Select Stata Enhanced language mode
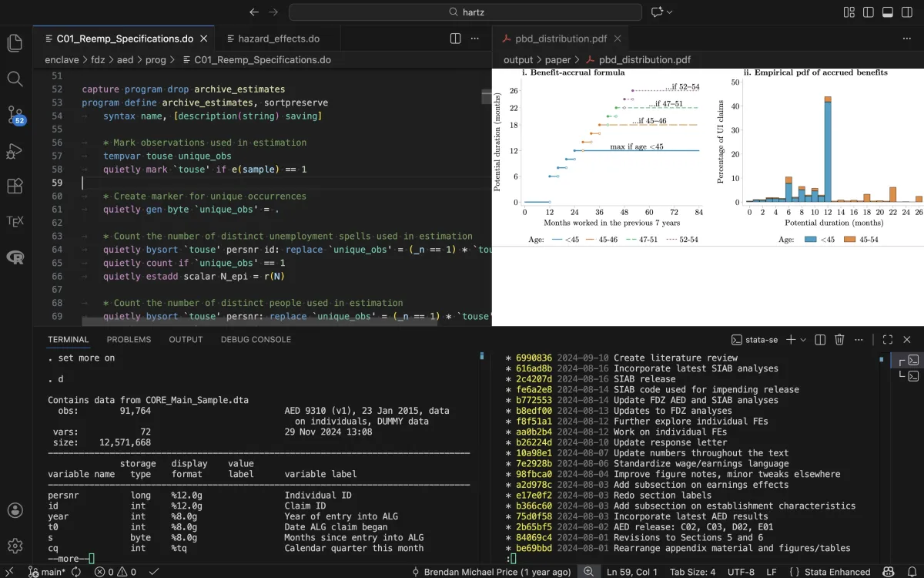 pyautogui.click(x=837, y=572)
